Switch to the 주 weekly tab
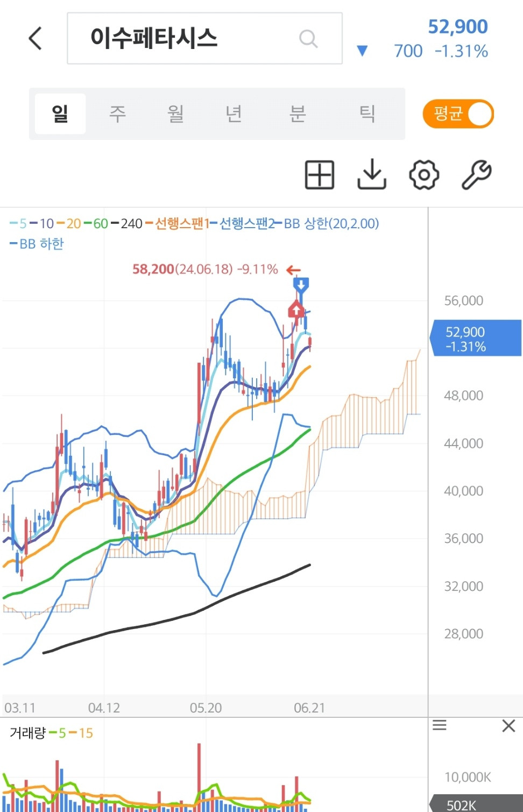The width and height of the screenshot is (523, 812). pos(117,114)
